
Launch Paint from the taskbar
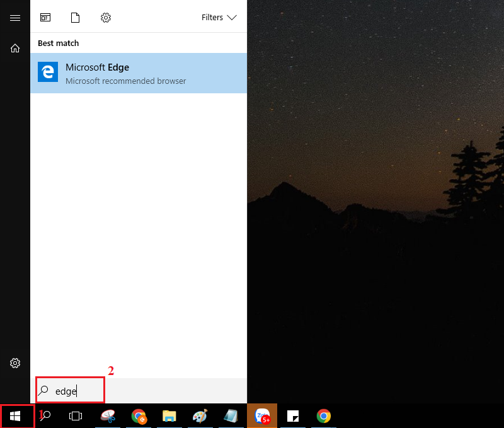[200, 416]
